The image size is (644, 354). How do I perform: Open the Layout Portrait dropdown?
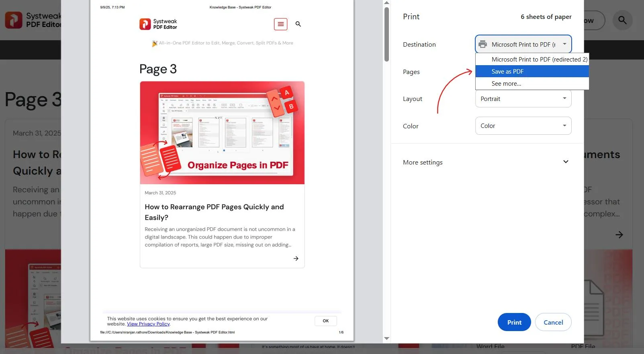click(x=523, y=99)
